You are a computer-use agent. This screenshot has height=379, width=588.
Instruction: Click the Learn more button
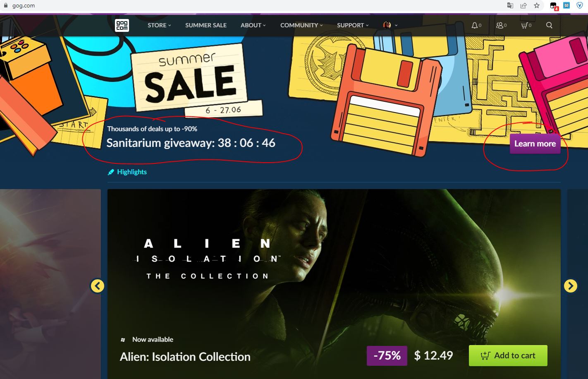pos(535,144)
